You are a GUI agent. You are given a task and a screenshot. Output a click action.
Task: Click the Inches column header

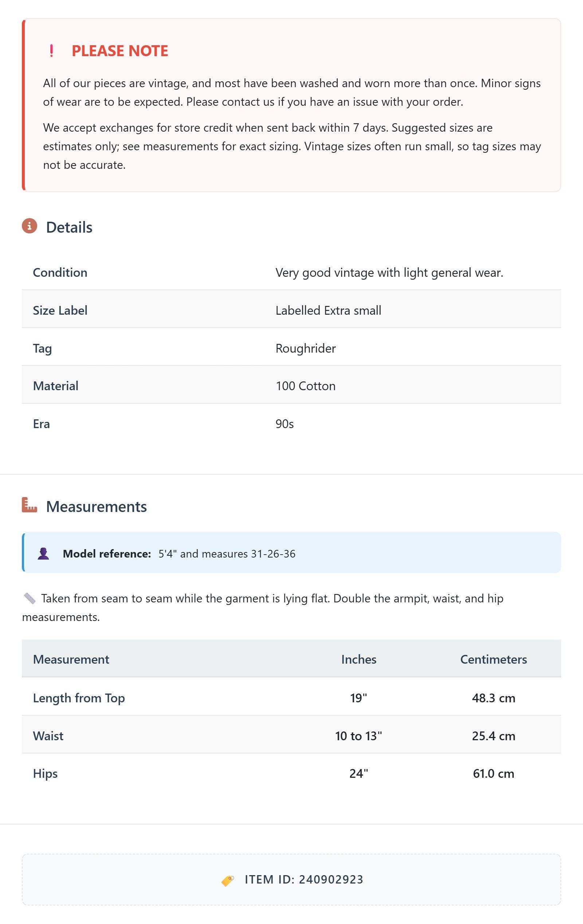pos(359,659)
